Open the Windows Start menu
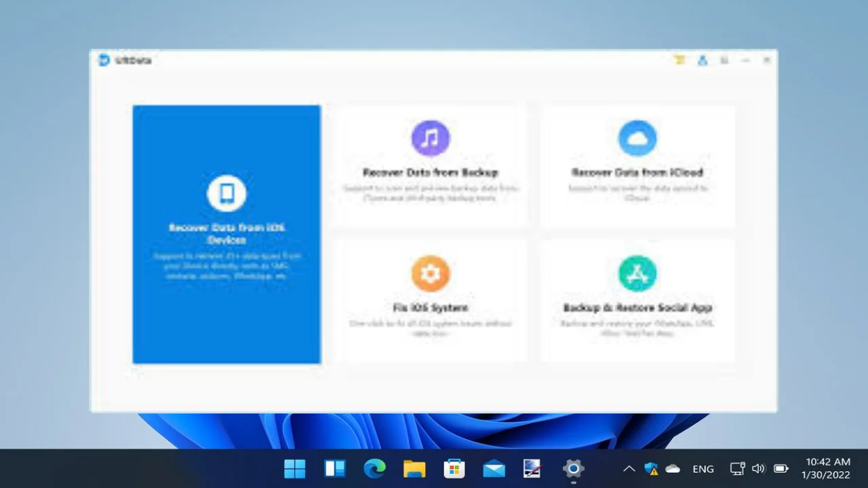This screenshot has height=488, width=868. pos(295,468)
